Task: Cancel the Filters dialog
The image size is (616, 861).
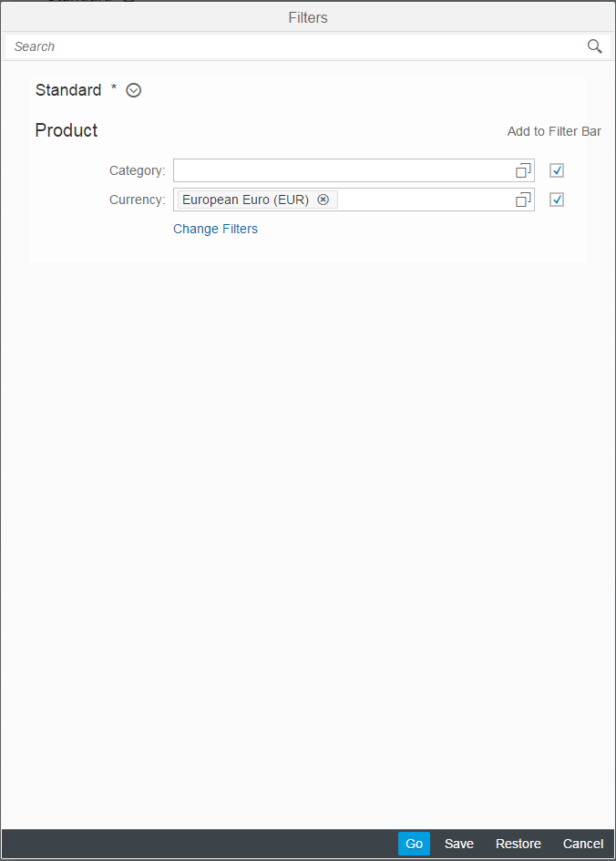Action: (583, 844)
